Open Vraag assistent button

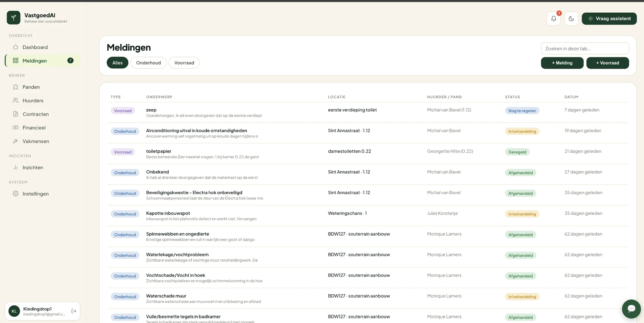click(x=609, y=19)
